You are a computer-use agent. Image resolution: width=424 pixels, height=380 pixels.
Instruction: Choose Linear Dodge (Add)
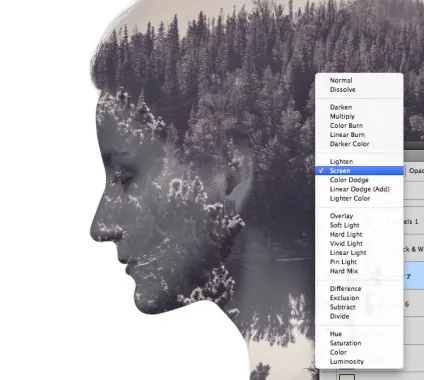pyautogui.click(x=359, y=189)
